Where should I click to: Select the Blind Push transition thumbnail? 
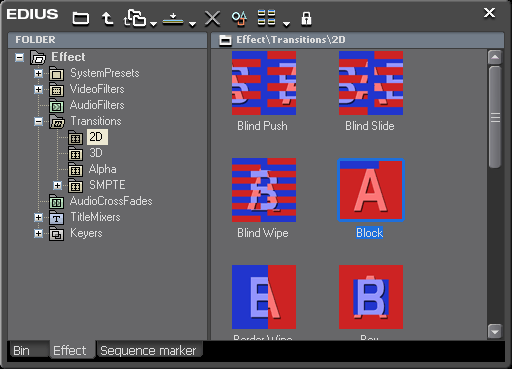tap(264, 83)
